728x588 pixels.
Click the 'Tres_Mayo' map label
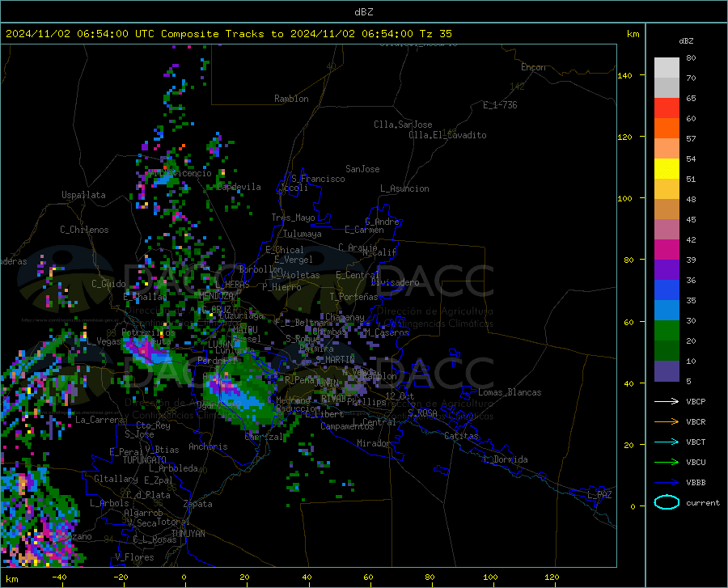(293, 218)
